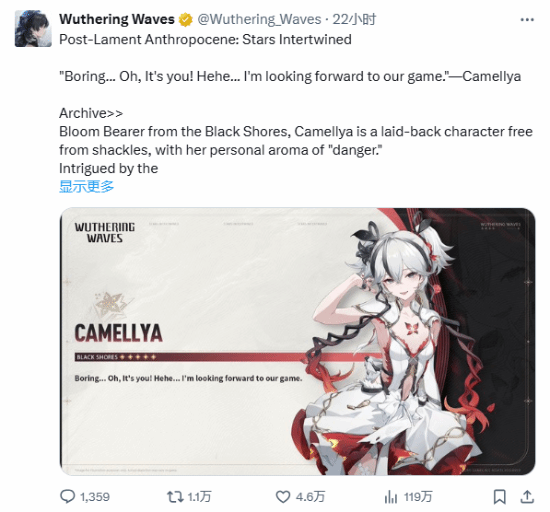Like the post with the heart icon
This screenshot has width=550, height=512.
pos(283,497)
